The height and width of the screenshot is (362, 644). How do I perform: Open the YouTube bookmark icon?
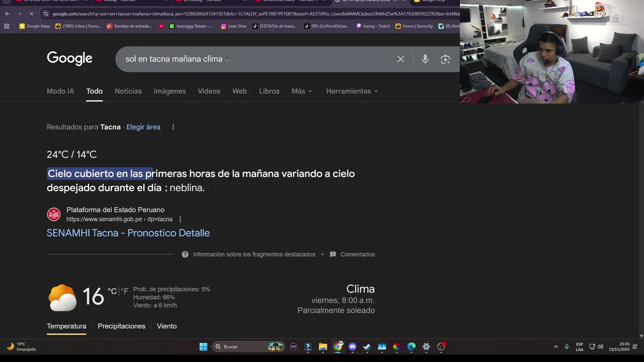162,26
